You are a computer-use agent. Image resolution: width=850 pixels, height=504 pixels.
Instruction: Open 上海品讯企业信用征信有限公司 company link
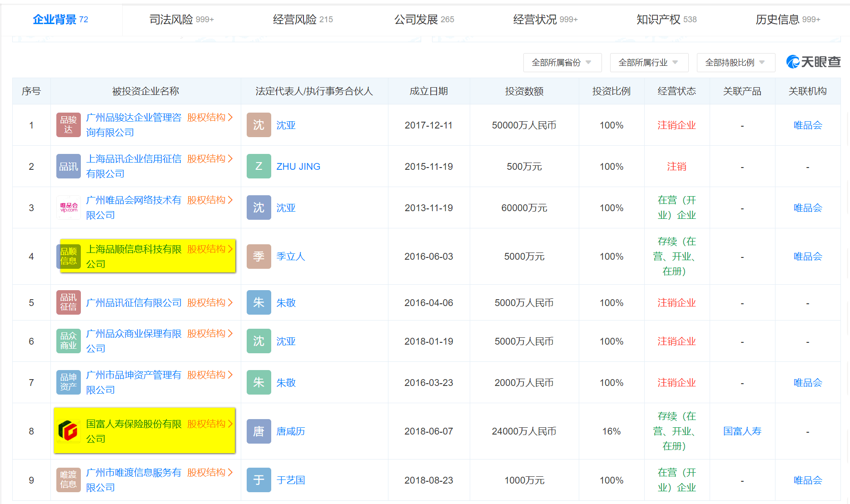tap(134, 166)
